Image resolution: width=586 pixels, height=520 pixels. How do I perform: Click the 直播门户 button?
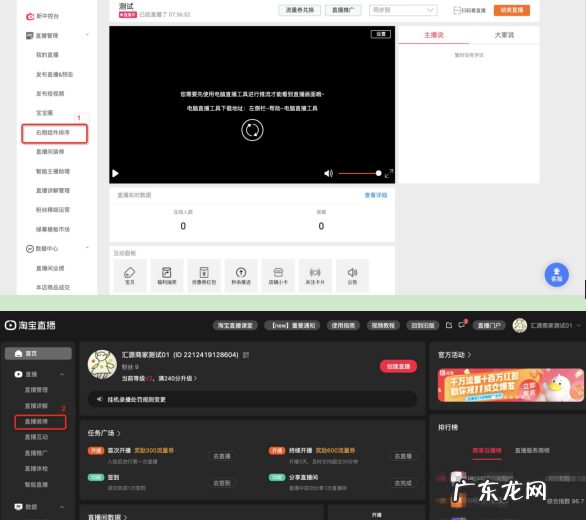tap(489, 326)
